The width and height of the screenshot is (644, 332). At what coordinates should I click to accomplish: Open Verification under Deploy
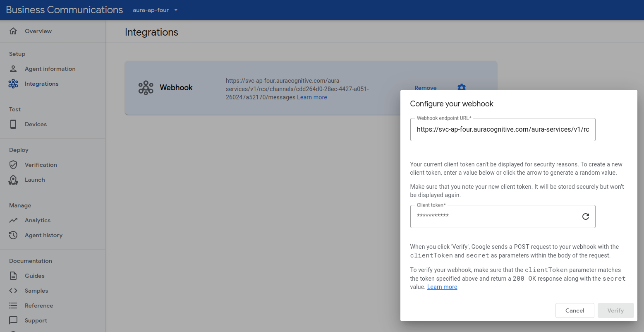point(41,165)
